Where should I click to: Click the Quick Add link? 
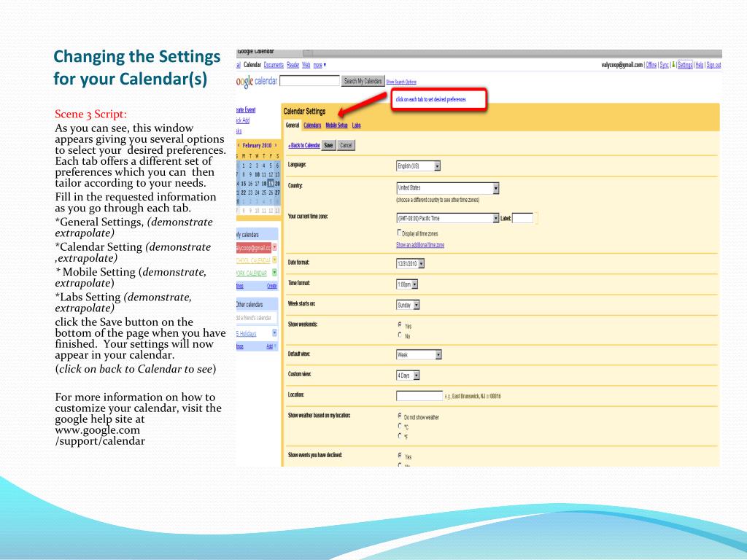(x=243, y=120)
